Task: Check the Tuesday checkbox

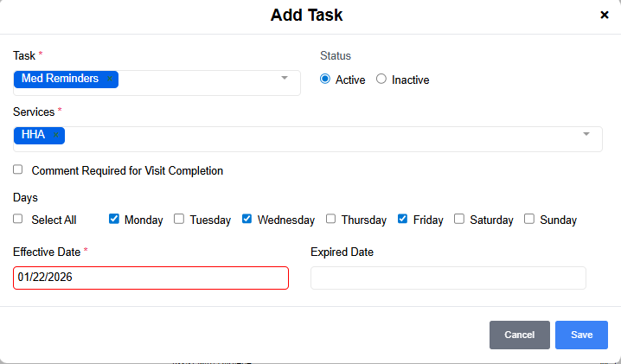Action: point(179,219)
